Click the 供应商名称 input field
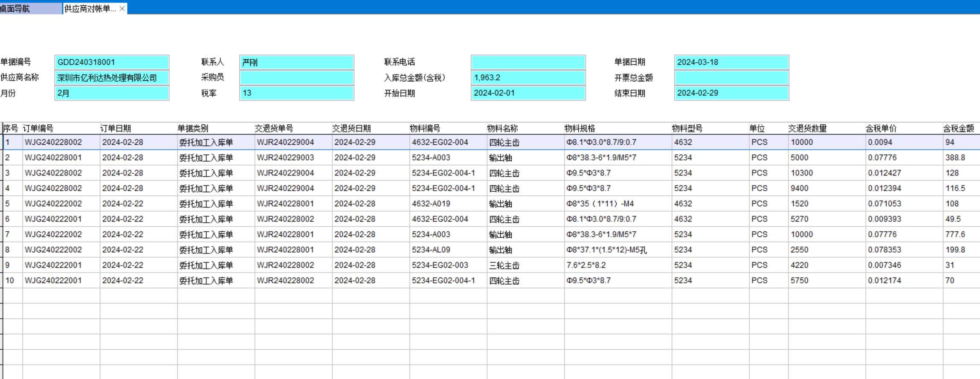Viewport: 980px width, 379px height. click(112, 78)
